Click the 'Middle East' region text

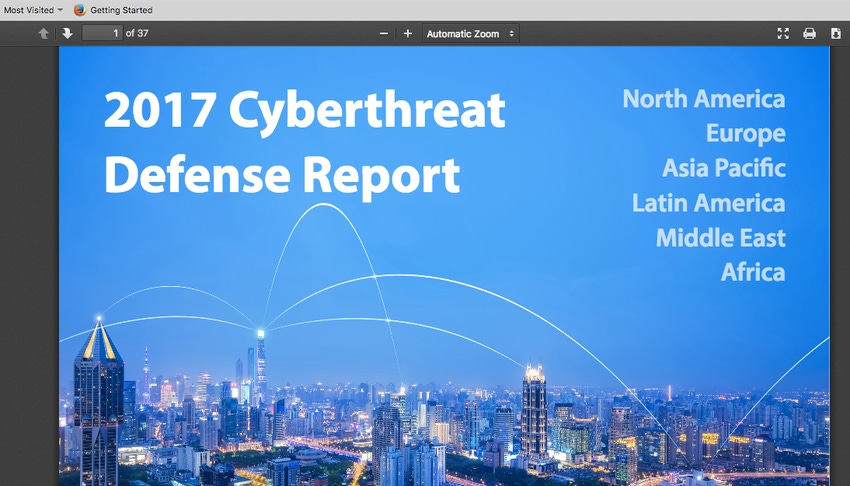[720, 238]
